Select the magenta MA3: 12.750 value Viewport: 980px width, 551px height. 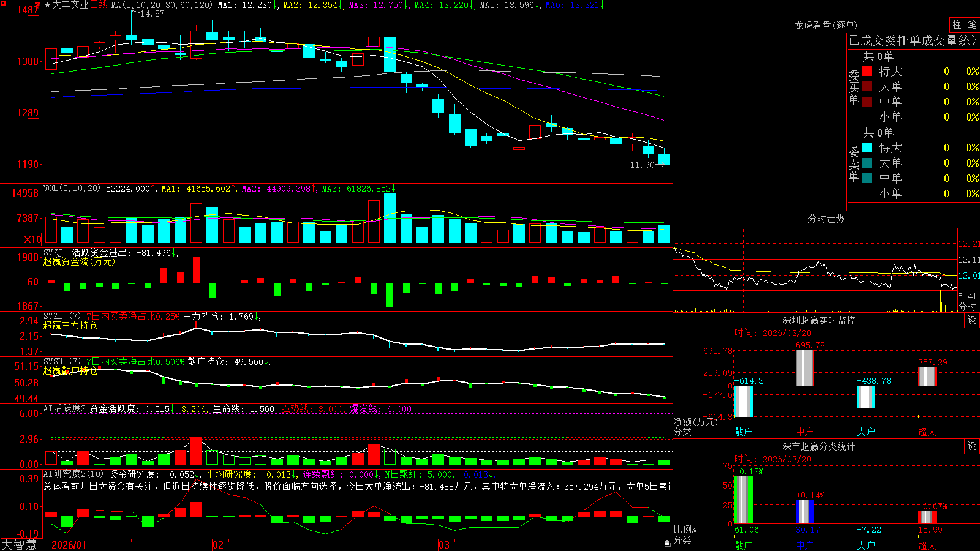[377, 5]
